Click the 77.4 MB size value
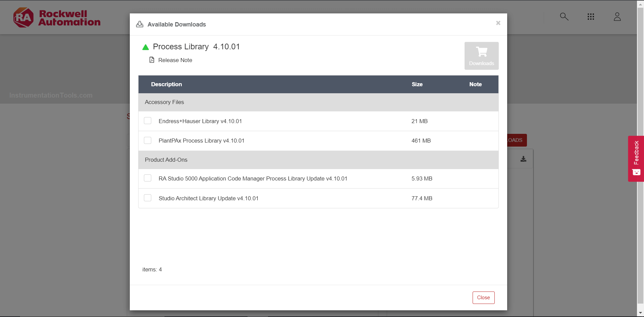 pyautogui.click(x=422, y=198)
